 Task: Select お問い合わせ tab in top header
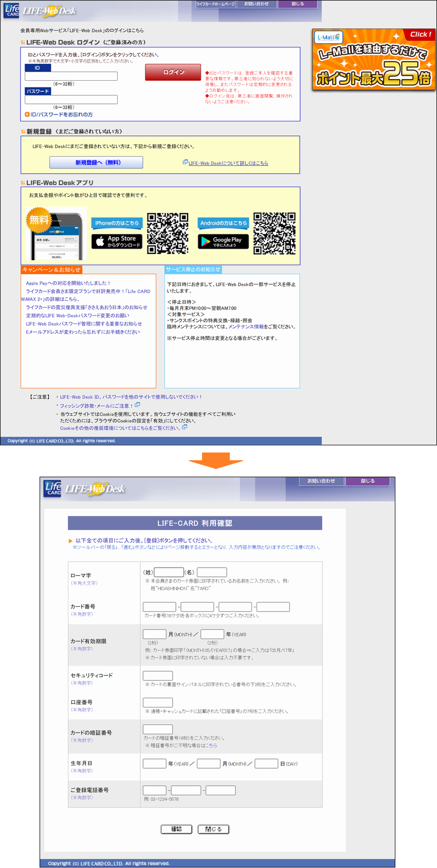tap(257, 4)
